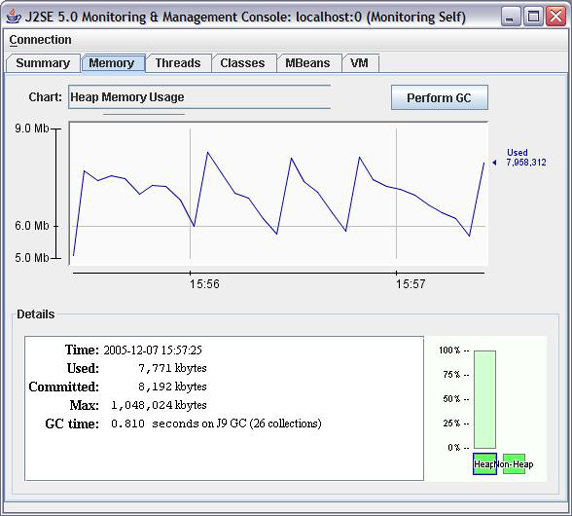Open the VM tab

pyautogui.click(x=359, y=63)
